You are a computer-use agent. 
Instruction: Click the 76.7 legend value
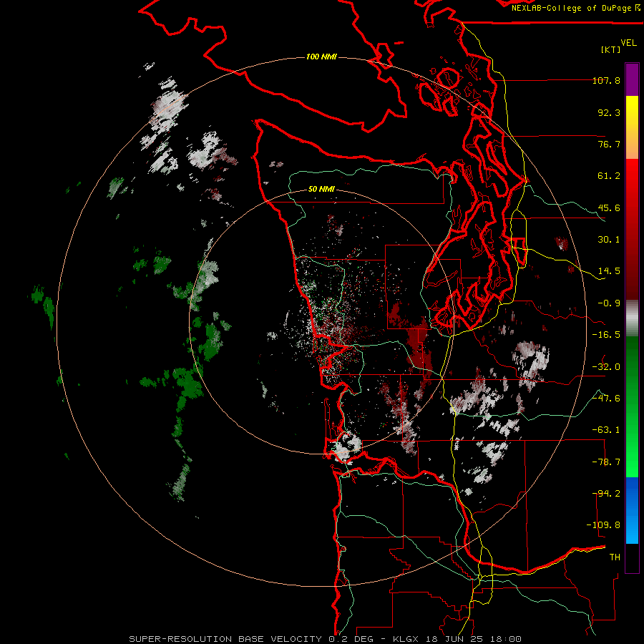pyautogui.click(x=609, y=144)
